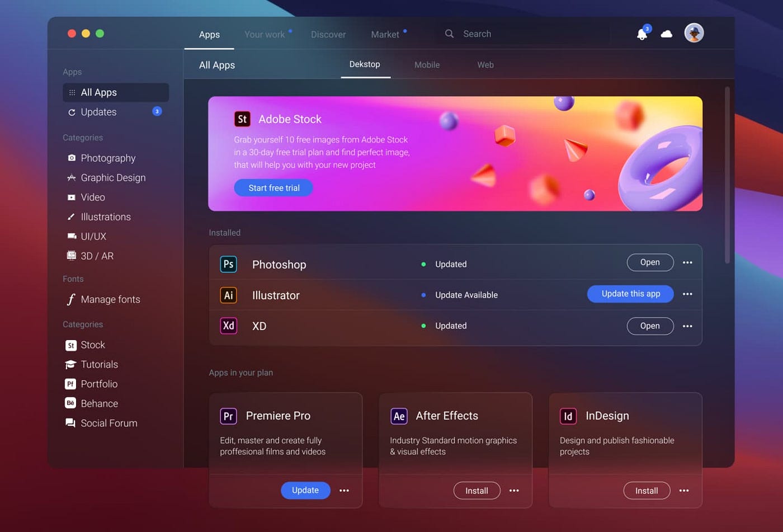Click the InDesign Id icon
783x532 pixels.
pyautogui.click(x=568, y=416)
